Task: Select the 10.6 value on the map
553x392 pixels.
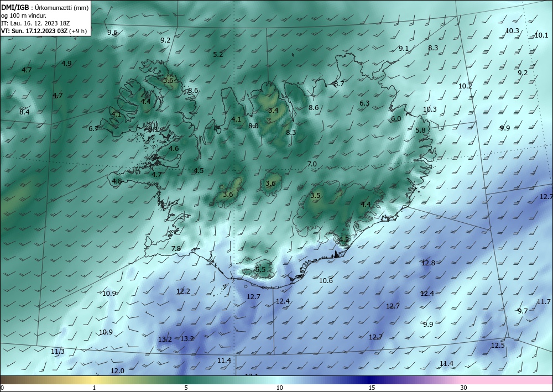Action: point(326,281)
